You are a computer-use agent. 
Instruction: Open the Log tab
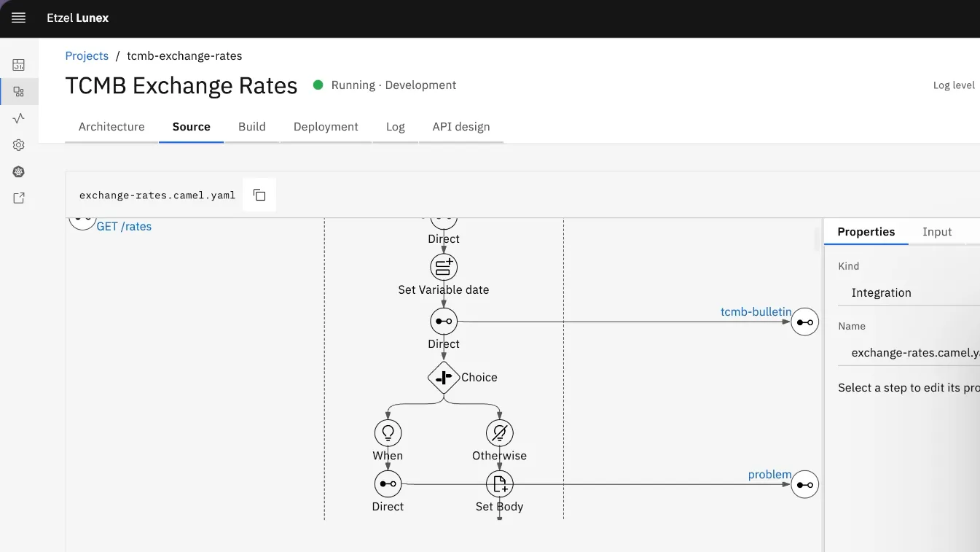(396, 127)
